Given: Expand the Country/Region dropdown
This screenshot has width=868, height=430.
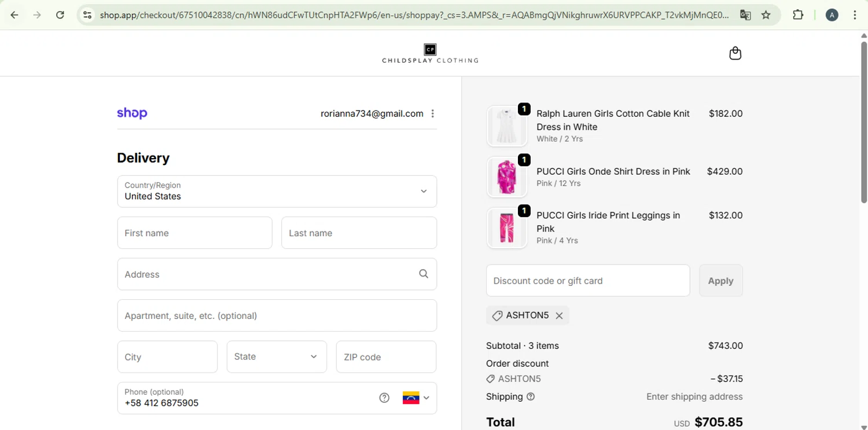Looking at the screenshot, I should click(277, 191).
